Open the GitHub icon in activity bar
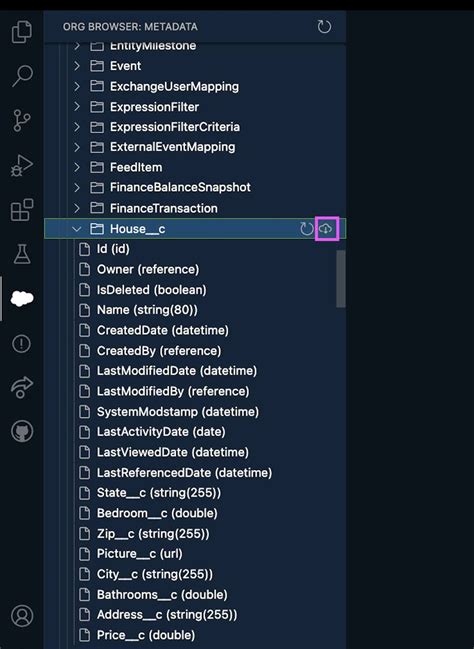Viewport: 474px width, 649px height. tap(22, 431)
